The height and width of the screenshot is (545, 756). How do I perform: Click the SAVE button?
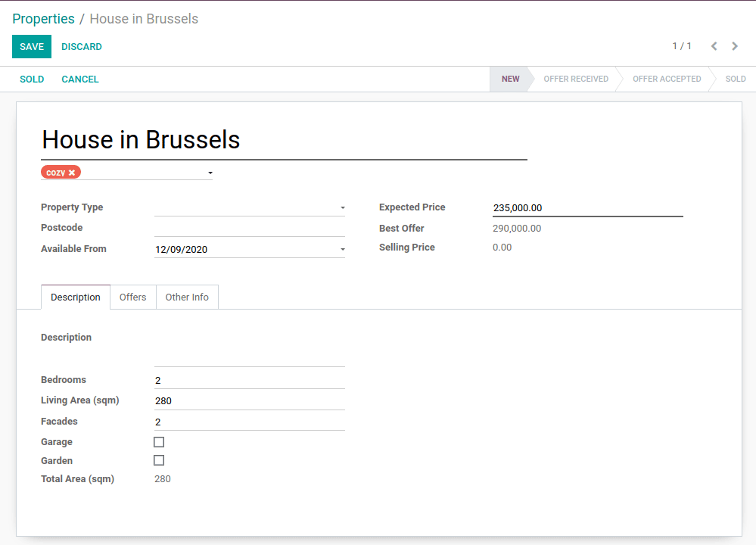coord(31,46)
